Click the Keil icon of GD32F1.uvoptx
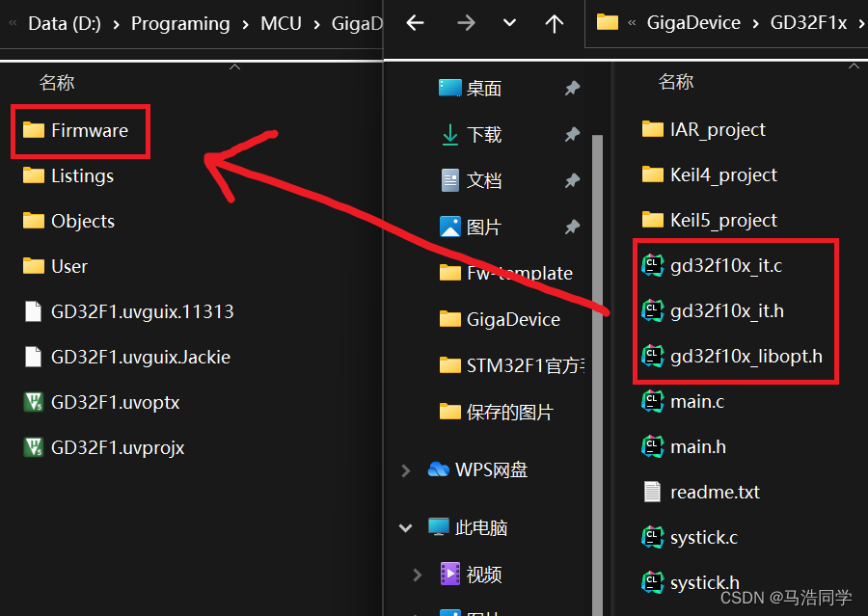868x616 pixels. (x=34, y=402)
